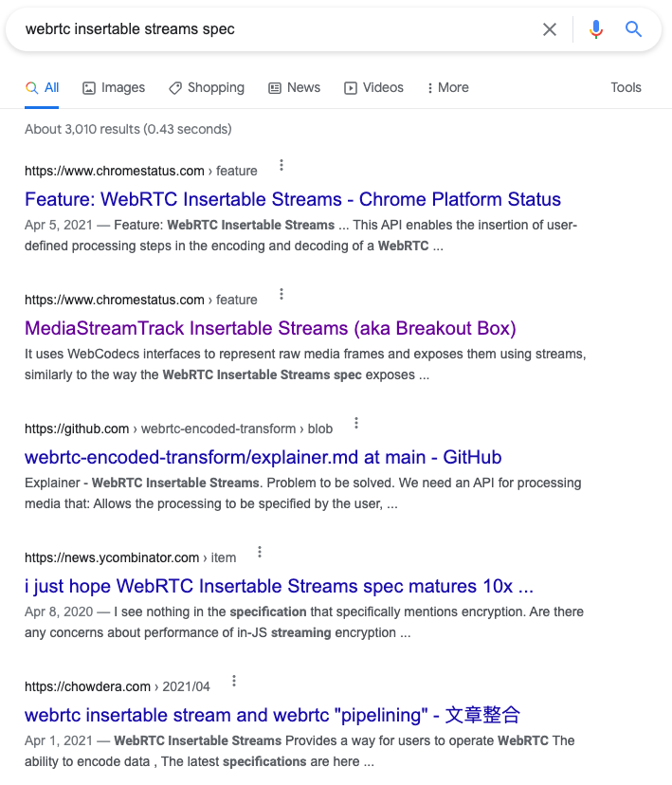Open three-dot menu for chowdera.com result

(x=234, y=681)
